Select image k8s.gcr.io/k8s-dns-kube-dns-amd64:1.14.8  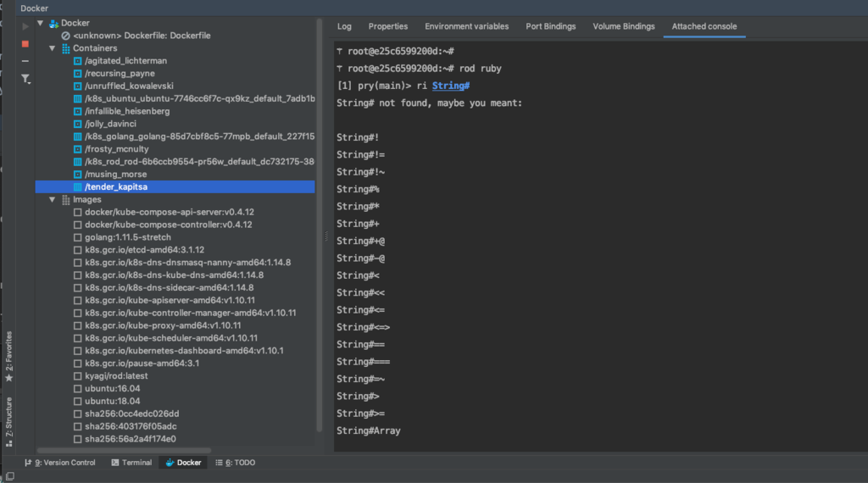pyautogui.click(x=175, y=275)
